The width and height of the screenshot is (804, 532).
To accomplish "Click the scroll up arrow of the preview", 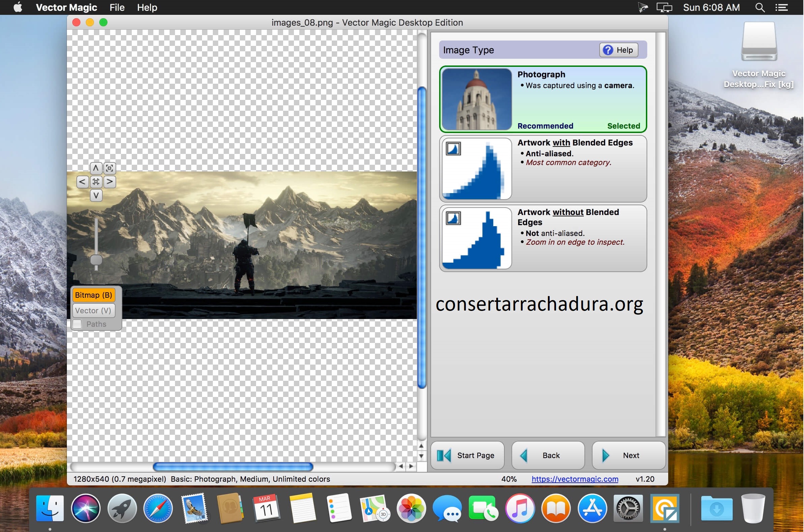I will [x=421, y=446].
